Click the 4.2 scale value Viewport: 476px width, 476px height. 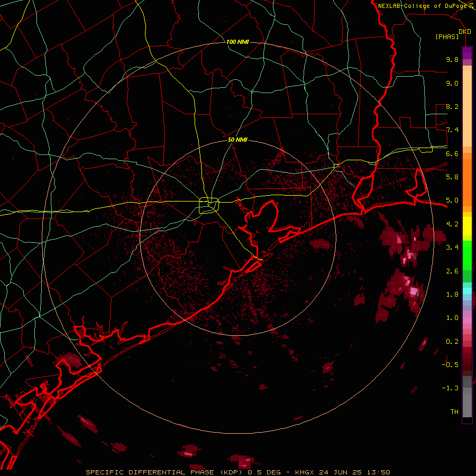(x=452, y=224)
